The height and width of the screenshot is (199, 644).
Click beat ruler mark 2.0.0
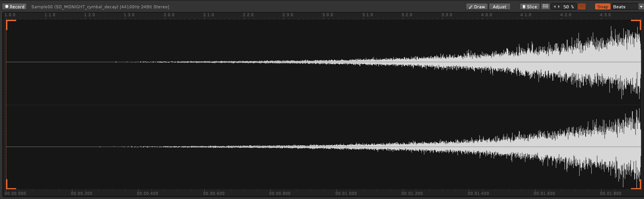[169, 15]
